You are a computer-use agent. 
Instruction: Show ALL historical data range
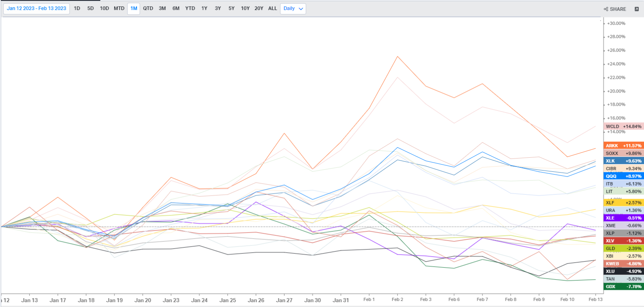click(272, 8)
